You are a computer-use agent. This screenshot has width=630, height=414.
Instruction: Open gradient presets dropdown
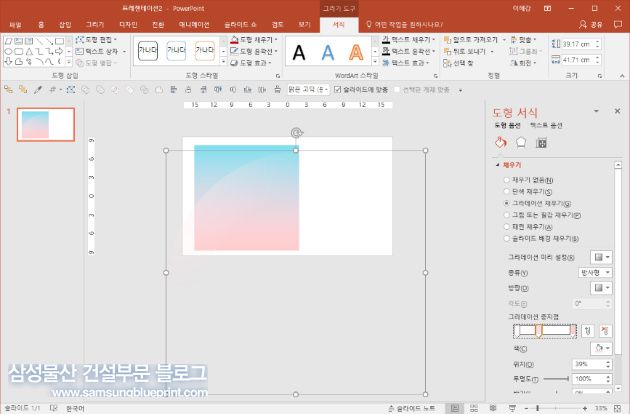click(601, 257)
